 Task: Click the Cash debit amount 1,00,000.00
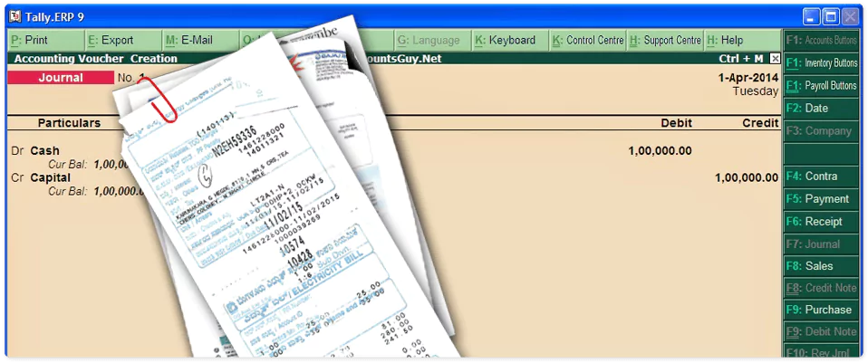660,150
